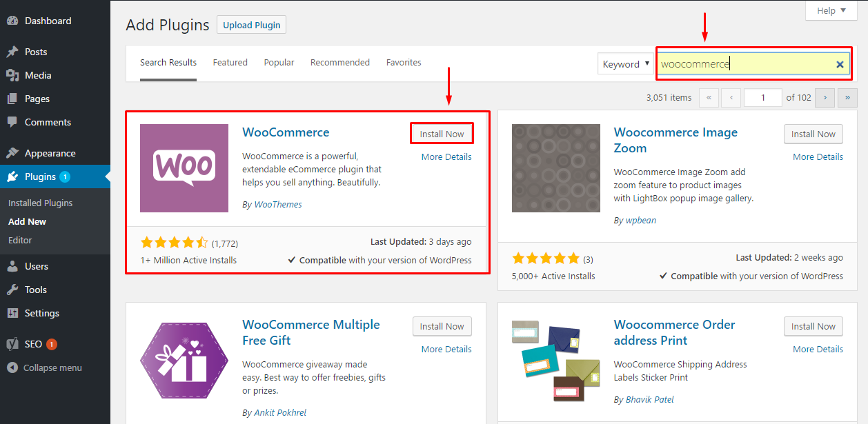Switch to the Search Results tab
This screenshot has width=868, height=424.
point(168,62)
